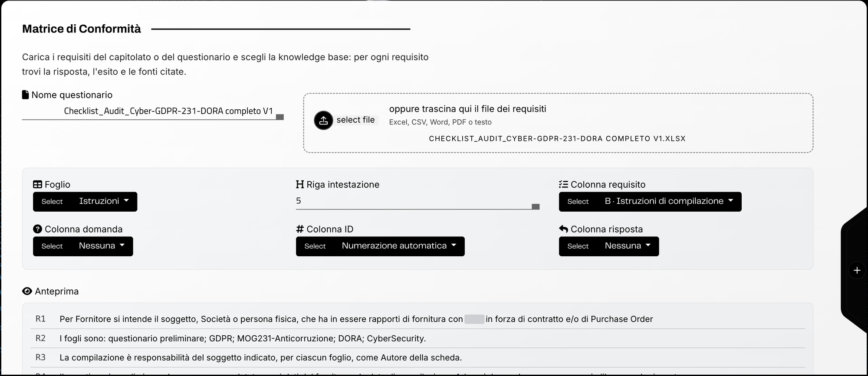The width and height of the screenshot is (868, 376).
Task: Click the checklist icon by Colonna requisito
Action: click(x=563, y=184)
